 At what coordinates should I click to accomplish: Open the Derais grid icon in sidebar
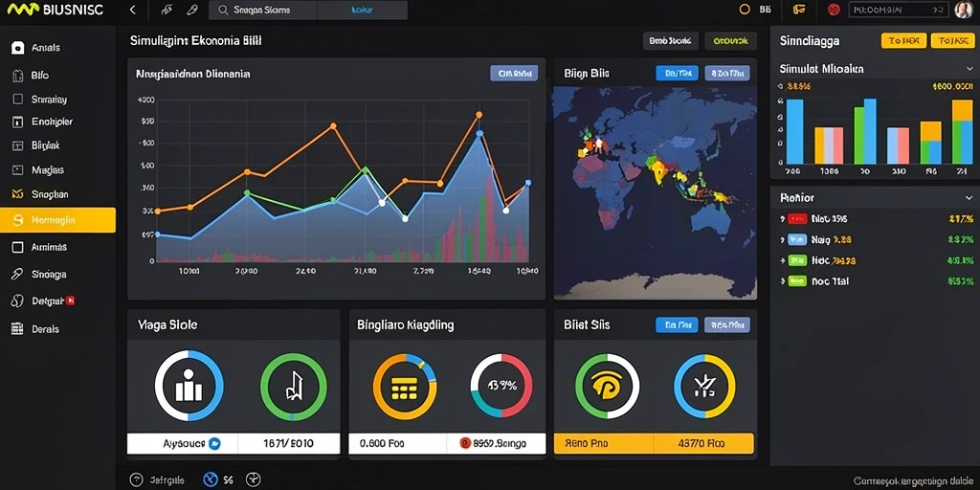coord(17,329)
